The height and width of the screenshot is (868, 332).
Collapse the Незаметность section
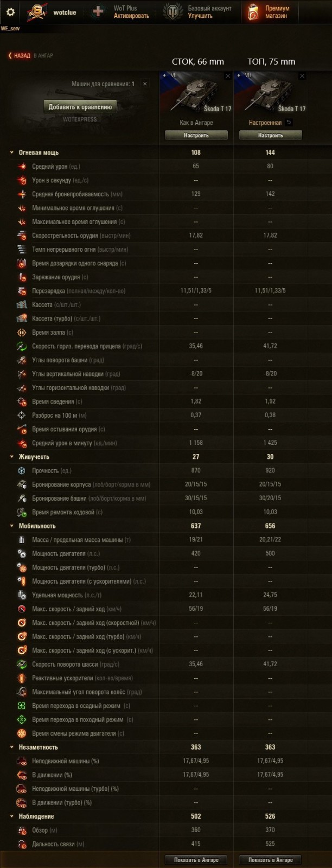pyautogui.click(x=11, y=748)
